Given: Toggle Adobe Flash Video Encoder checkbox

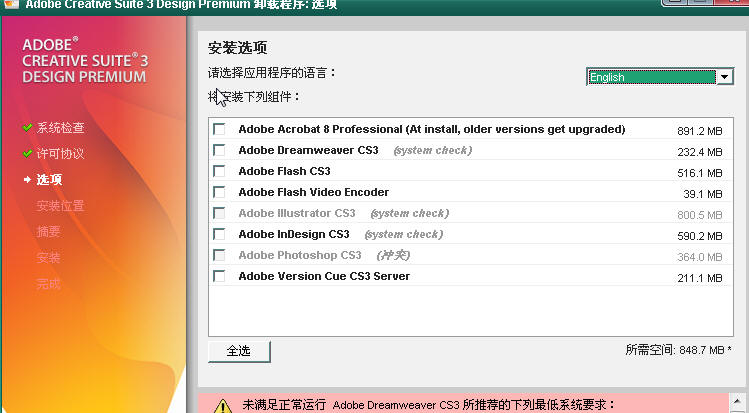Looking at the screenshot, I should [x=219, y=192].
